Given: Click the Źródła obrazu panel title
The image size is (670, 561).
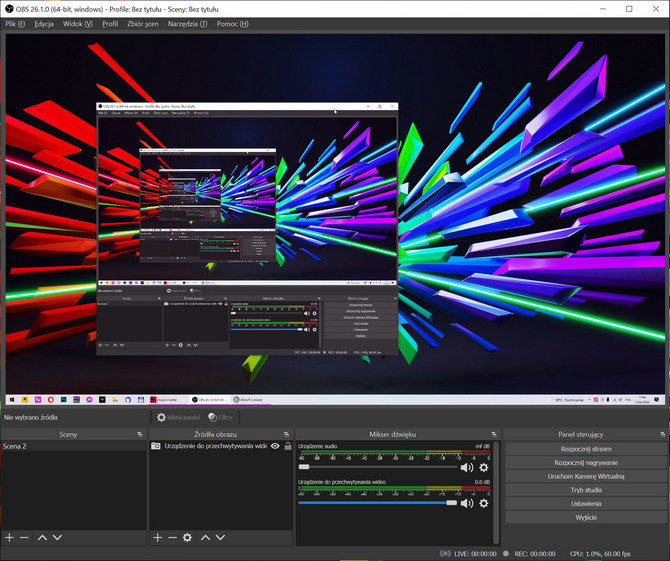Looking at the screenshot, I should tap(215, 434).
